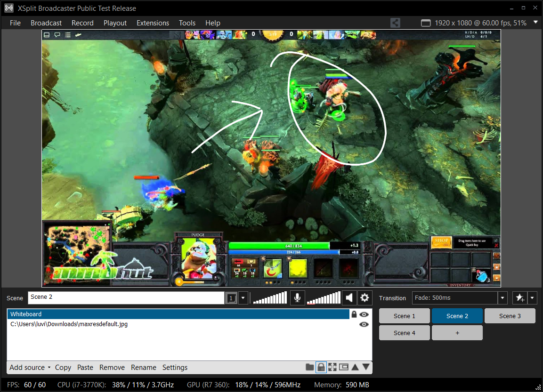This screenshot has height=392, width=543.
Task: Click the FPS: 60 / 60 status text
Action: 26,385
